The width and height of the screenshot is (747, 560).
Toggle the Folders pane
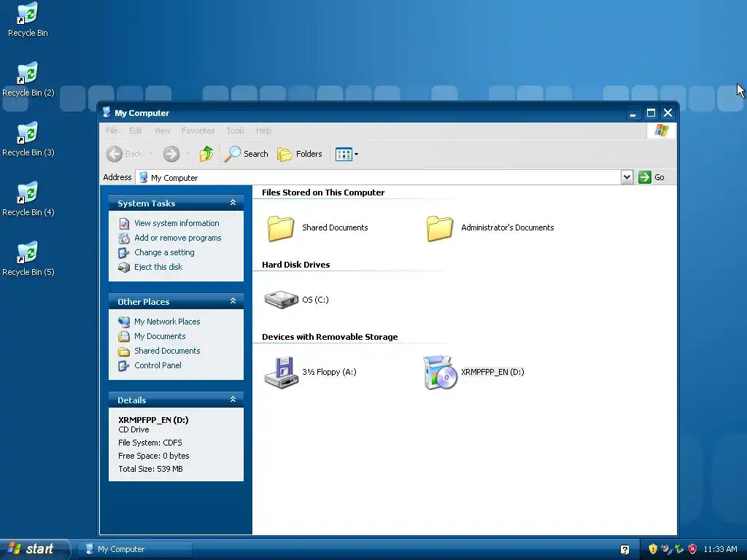(300, 154)
